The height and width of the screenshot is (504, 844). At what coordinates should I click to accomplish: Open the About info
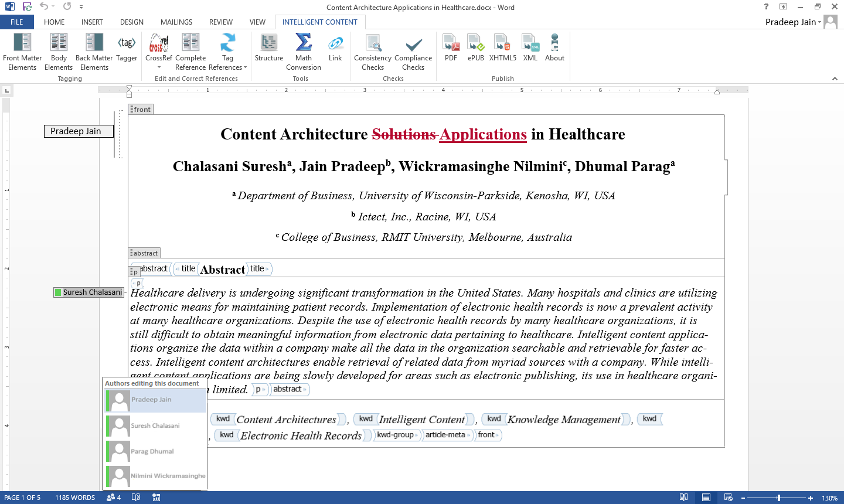tap(554, 48)
